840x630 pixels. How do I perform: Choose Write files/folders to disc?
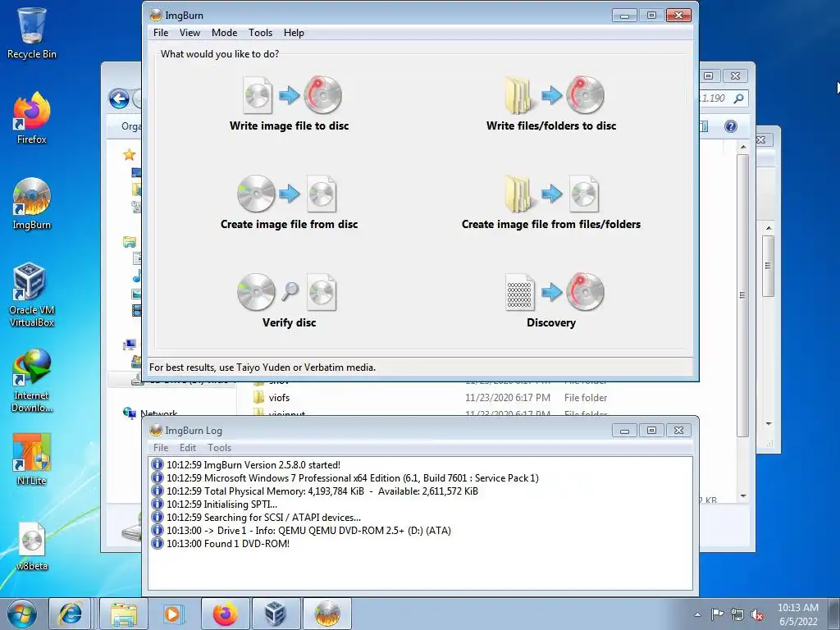551,103
